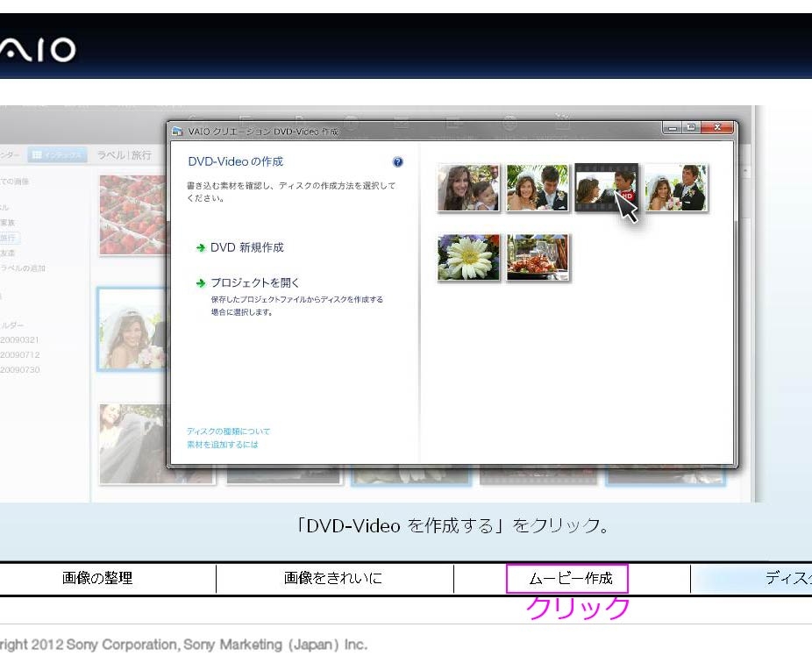Image resolution: width=812 pixels, height=656 pixels.
Task: Open the ディスクの種類について link
Action: [x=228, y=431]
